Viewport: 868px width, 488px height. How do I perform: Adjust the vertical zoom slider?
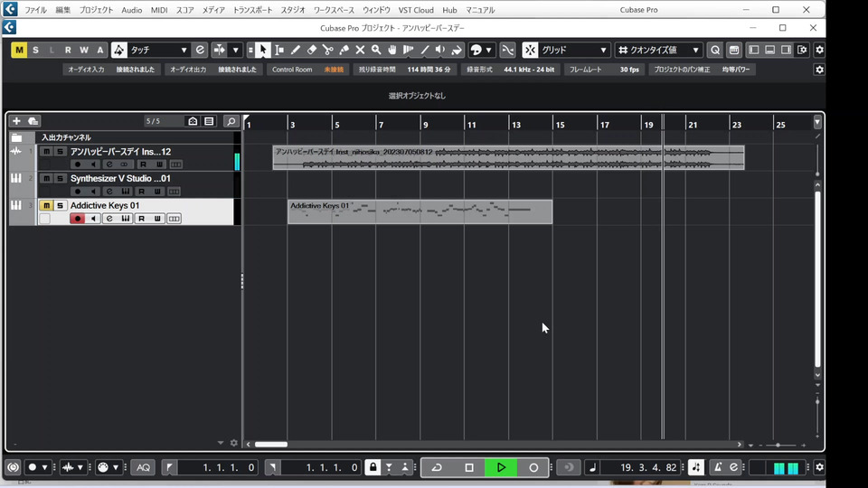tap(817, 401)
